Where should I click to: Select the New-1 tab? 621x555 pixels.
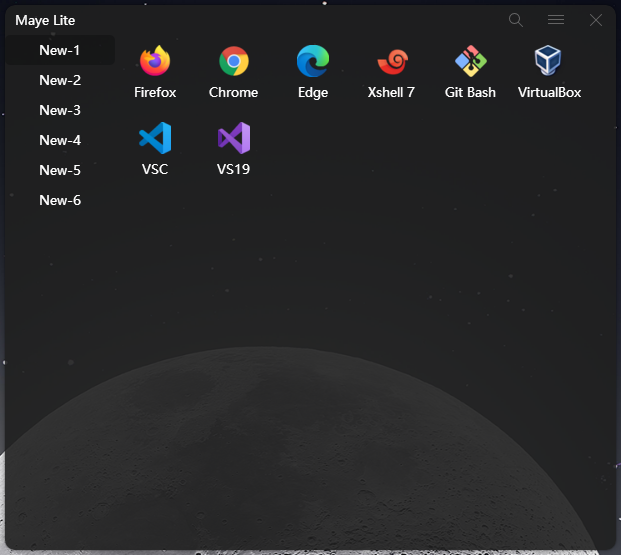pos(60,50)
